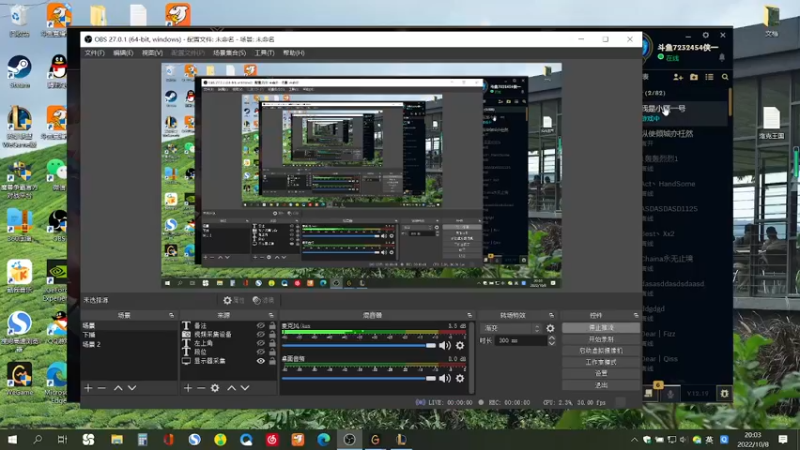Open File Explorer in taskbar
This screenshot has height=450, width=800.
point(116,439)
